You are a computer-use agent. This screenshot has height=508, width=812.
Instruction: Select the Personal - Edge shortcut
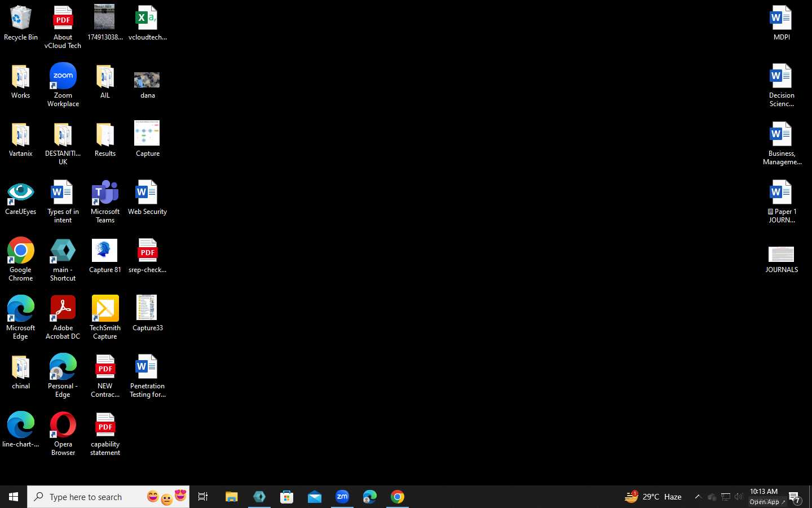coord(63,376)
